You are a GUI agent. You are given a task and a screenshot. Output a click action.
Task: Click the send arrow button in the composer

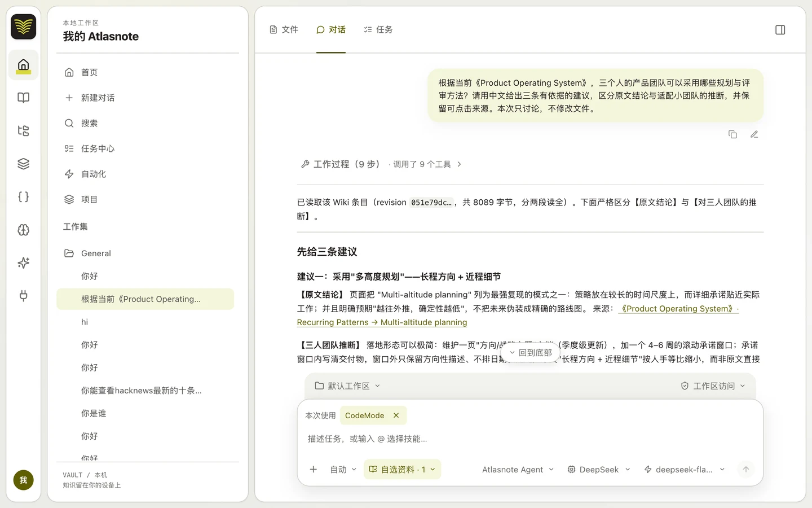[745, 470]
